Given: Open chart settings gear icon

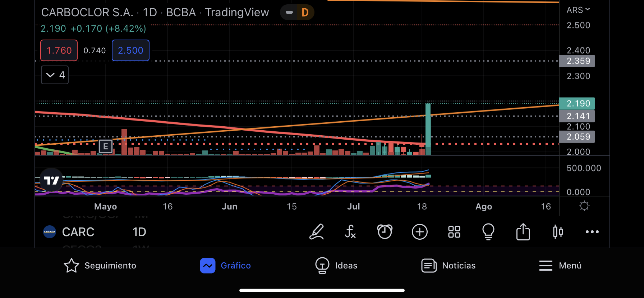Looking at the screenshot, I should (584, 206).
